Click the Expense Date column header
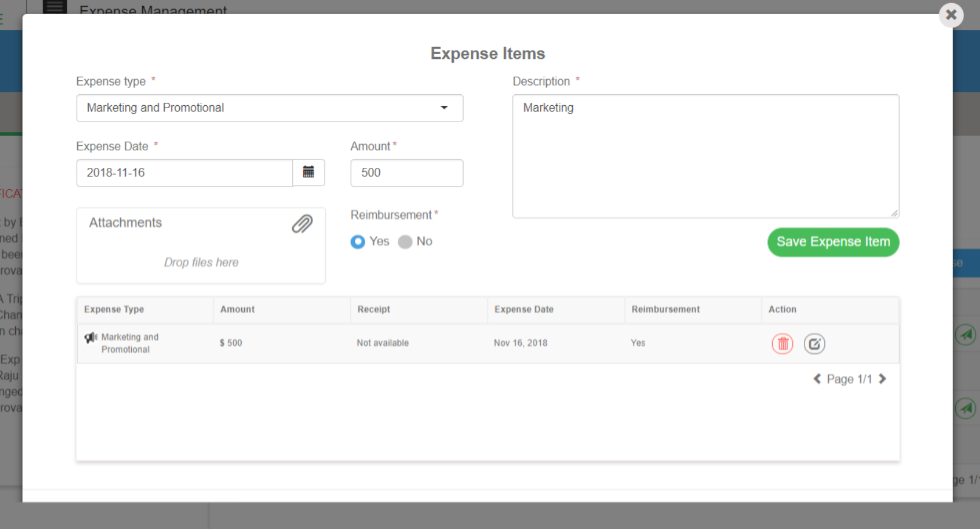This screenshot has height=529, width=980. [x=524, y=309]
